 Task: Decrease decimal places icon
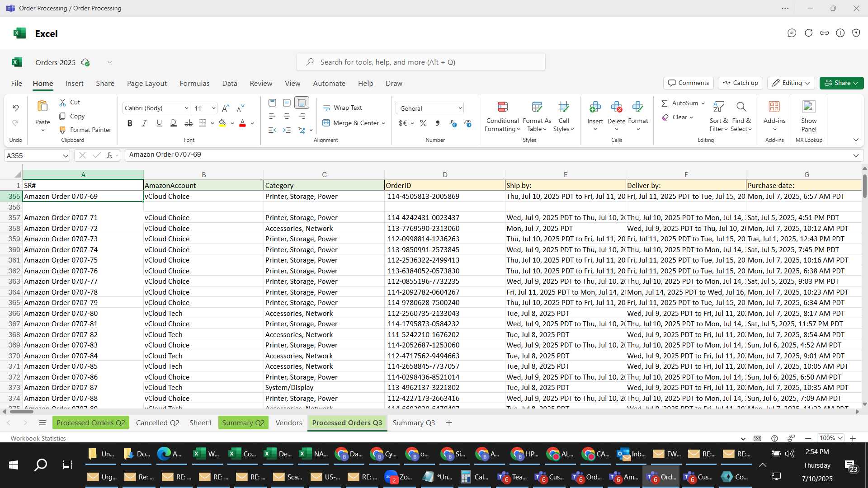pos(467,123)
